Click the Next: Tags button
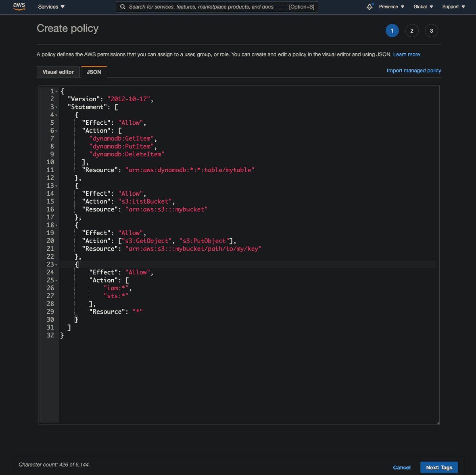This screenshot has height=475, width=476. 439,467
